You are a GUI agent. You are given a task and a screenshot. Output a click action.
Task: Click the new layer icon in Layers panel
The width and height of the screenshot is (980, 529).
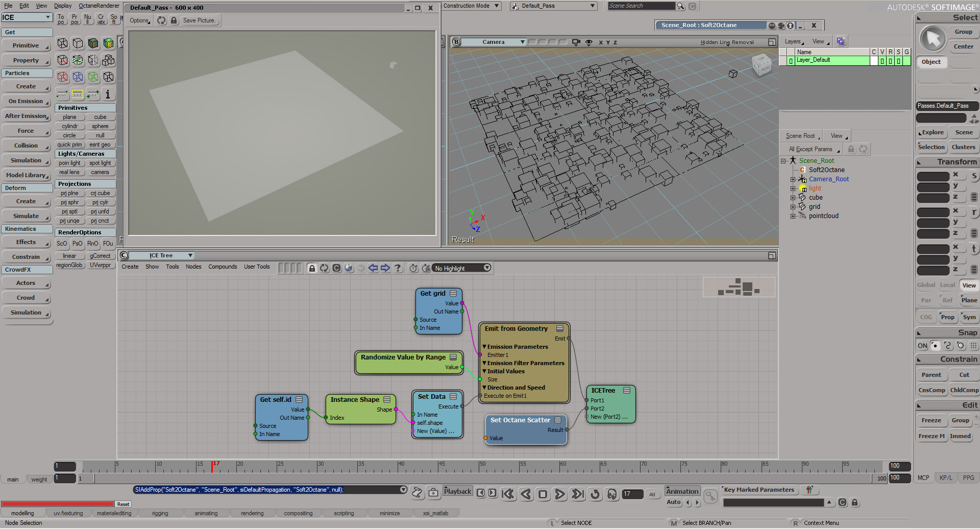pyautogui.click(x=841, y=41)
